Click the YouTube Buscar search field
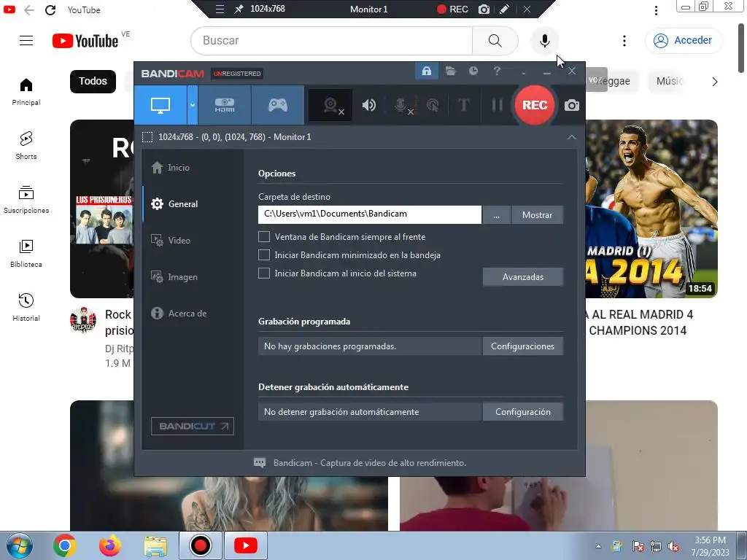 click(x=332, y=41)
